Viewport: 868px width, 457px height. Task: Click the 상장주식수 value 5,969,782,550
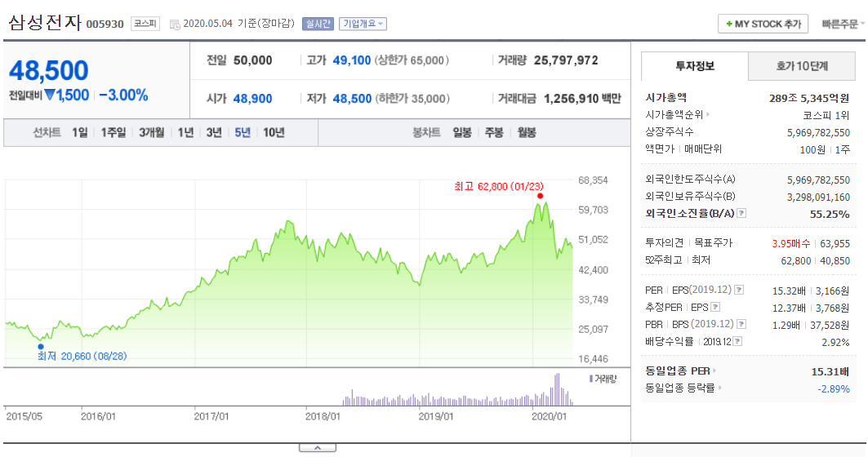[818, 133]
